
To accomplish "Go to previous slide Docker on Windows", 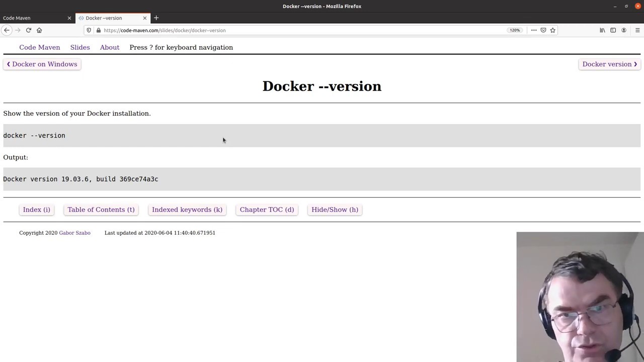I will click(42, 64).
